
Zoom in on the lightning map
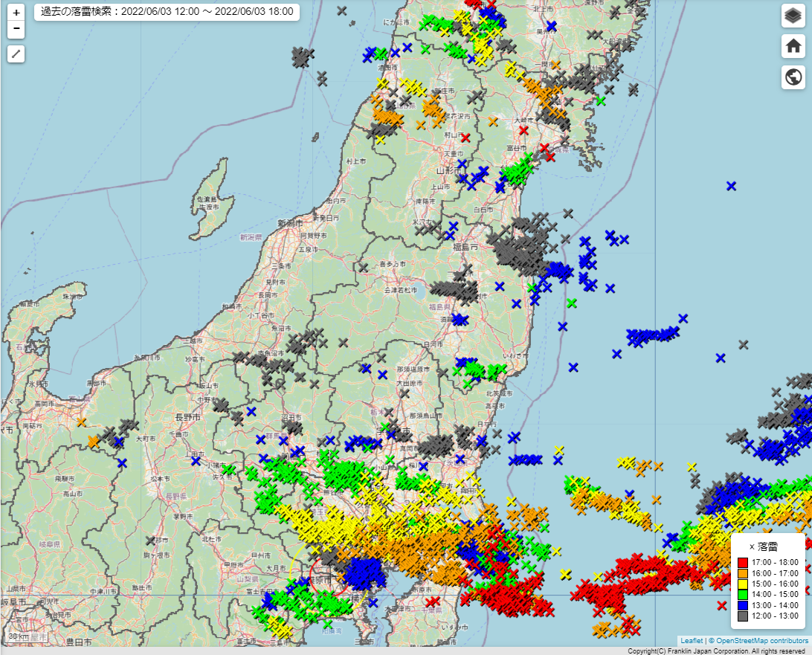[x=16, y=13]
